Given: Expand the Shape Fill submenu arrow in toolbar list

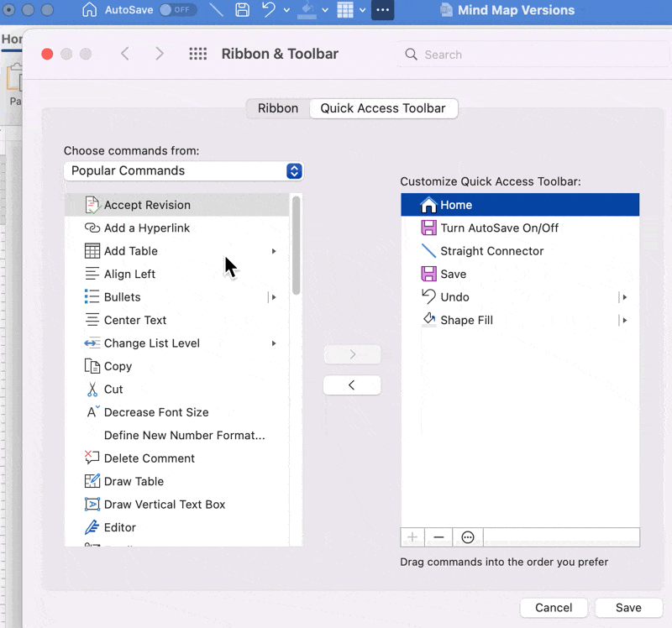Looking at the screenshot, I should coord(624,321).
